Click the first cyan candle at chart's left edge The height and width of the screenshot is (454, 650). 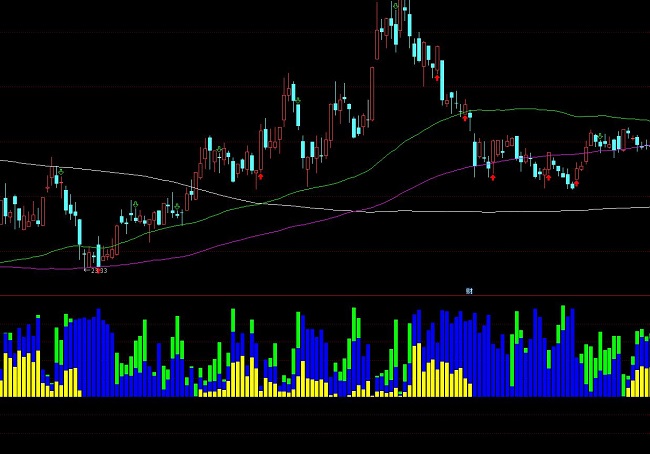tap(5, 209)
